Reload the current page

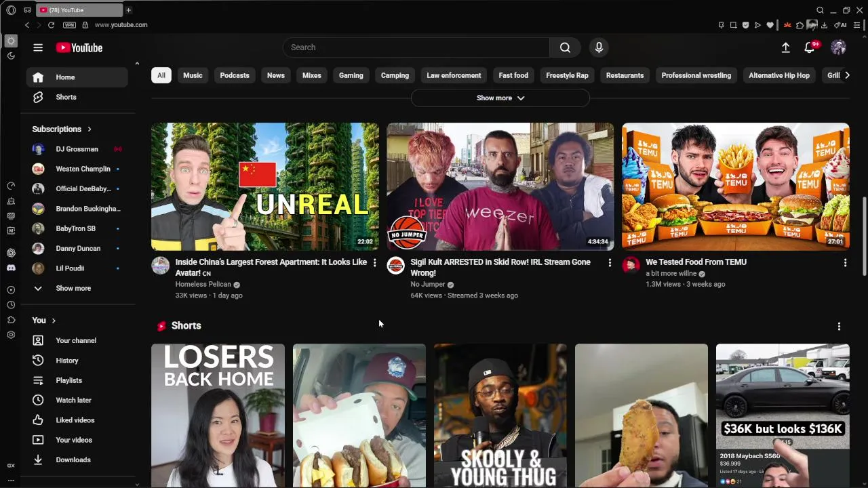51,25
